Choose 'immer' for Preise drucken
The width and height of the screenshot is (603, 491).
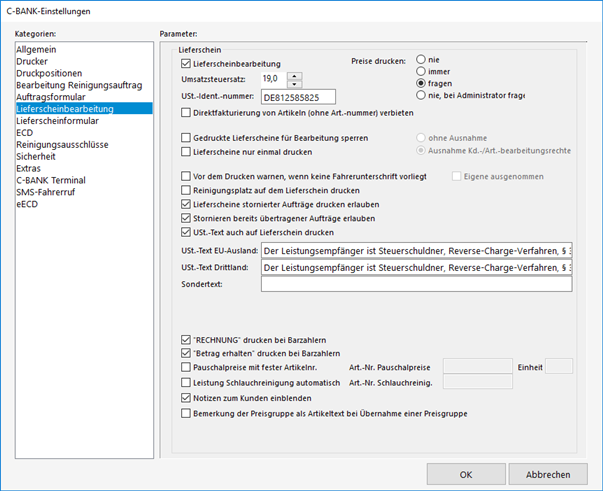click(x=421, y=71)
